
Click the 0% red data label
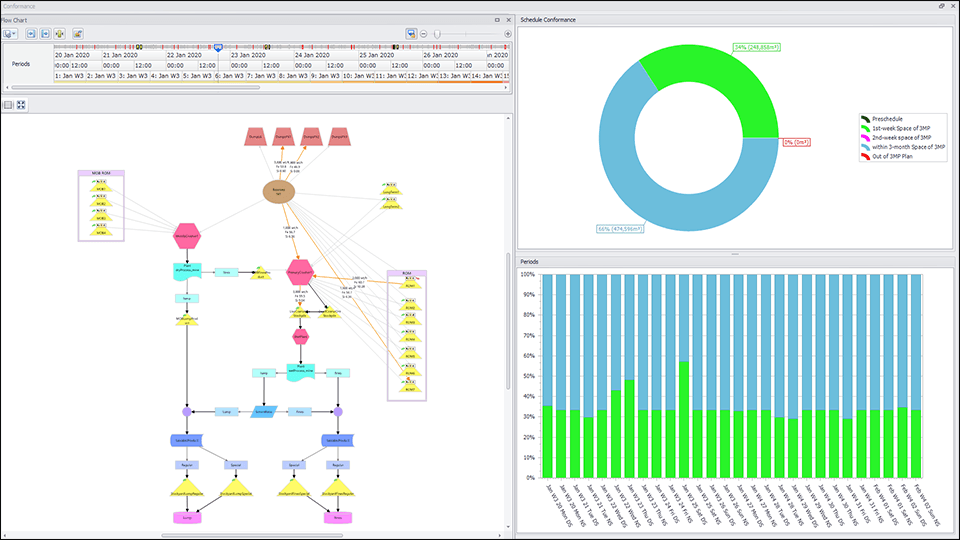(x=797, y=142)
